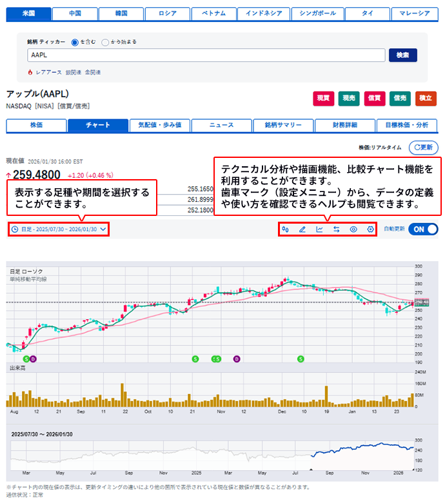Click the comparison chart arrows icon
This screenshot has width=445, height=504.
click(x=336, y=229)
